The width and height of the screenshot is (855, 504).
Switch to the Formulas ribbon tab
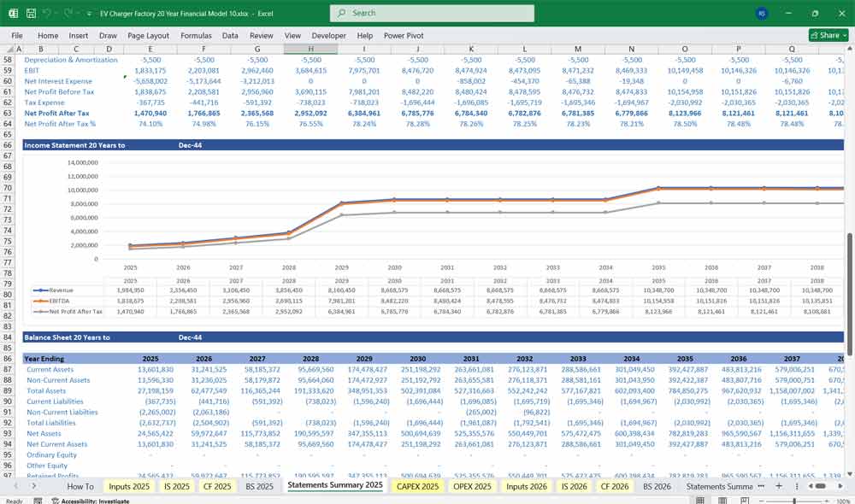196,35
